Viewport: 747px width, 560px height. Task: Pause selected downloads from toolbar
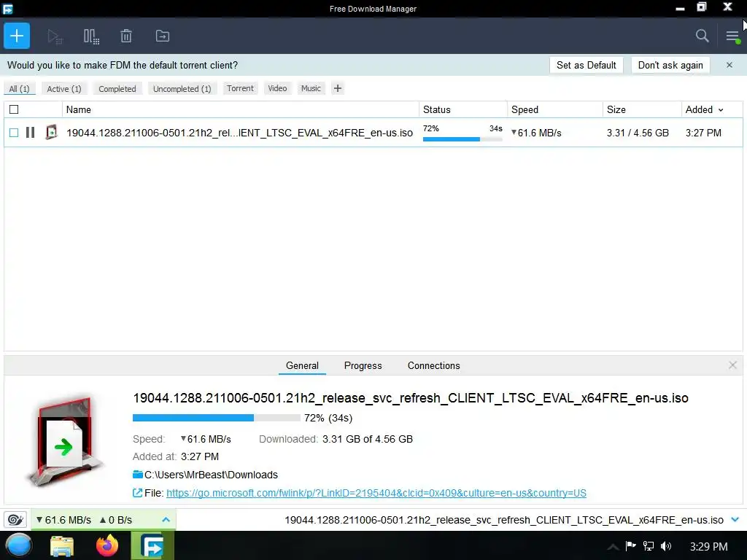pos(91,36)
